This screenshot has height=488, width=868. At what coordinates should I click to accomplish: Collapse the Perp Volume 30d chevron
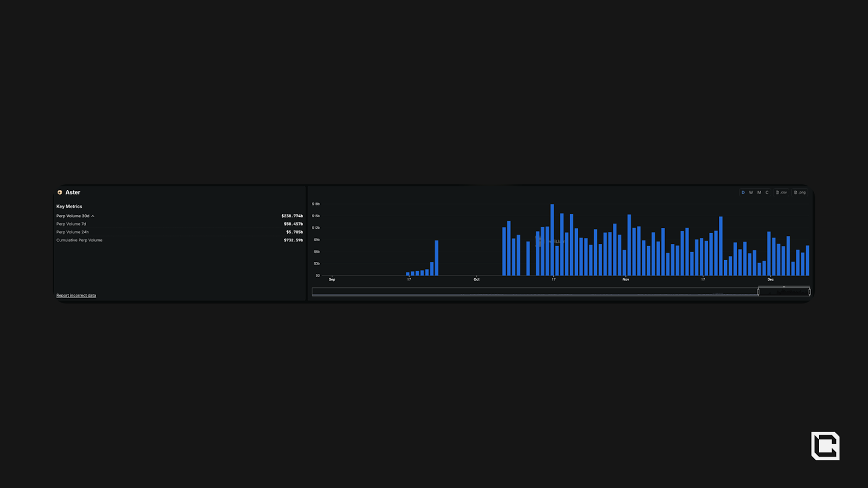(93, 216)
